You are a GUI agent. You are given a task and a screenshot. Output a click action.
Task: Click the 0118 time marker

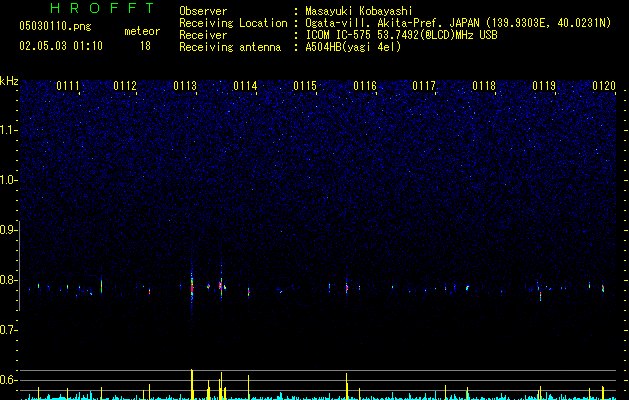coord(484,86)
